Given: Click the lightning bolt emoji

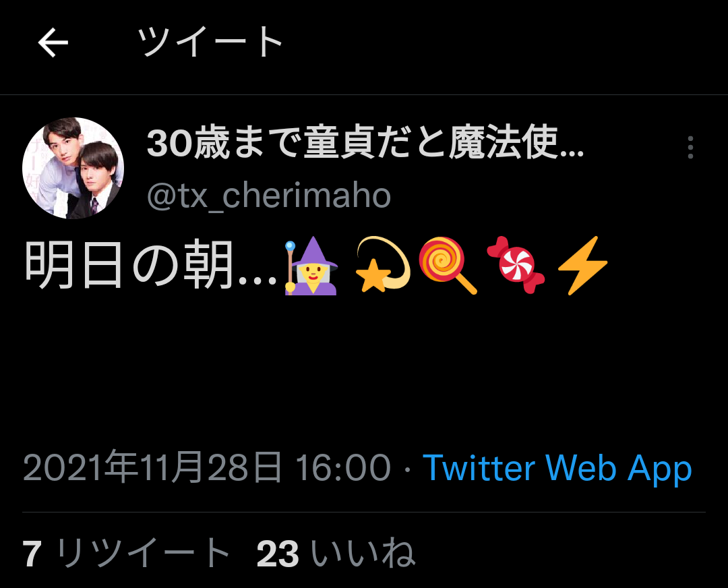Looking at the screenshot, I should click(x=582, y=265).
